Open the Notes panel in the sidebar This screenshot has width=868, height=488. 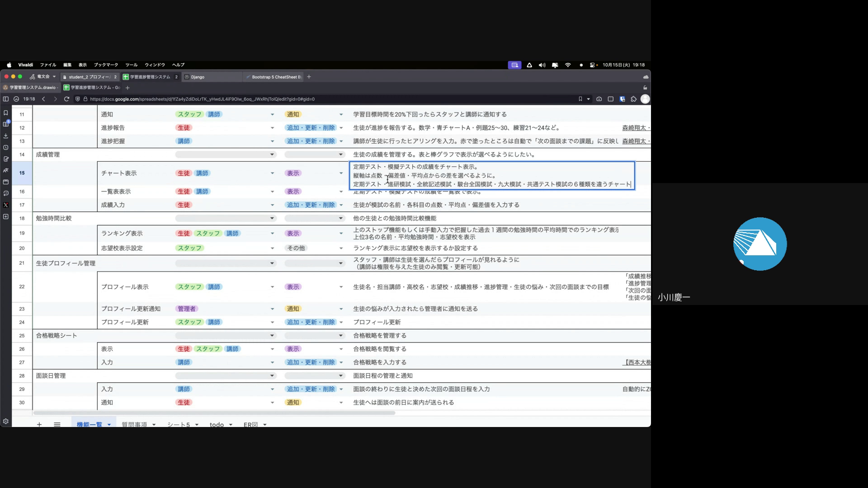(x=6, y=159)
